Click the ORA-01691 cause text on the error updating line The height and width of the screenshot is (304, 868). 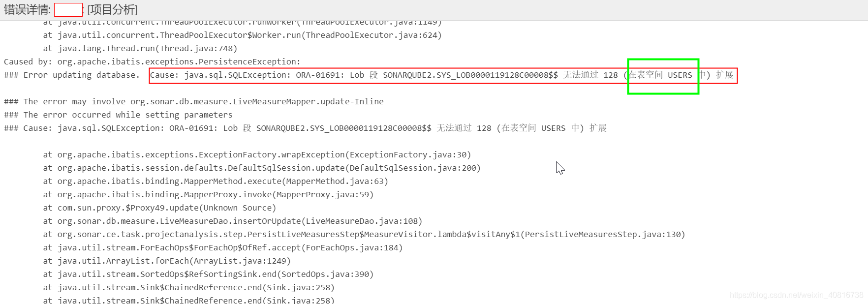[442, 75]
